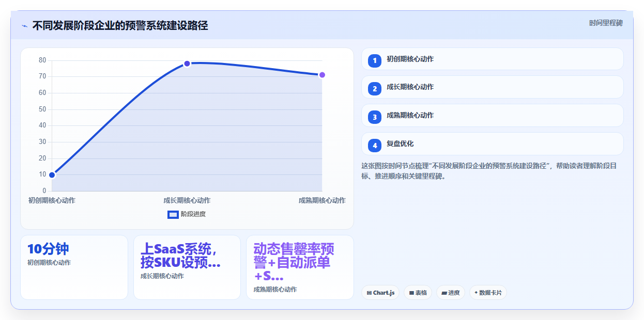Click the 数据卡片 tag
Screen dimensions: 644x320
tap(488, 293)
